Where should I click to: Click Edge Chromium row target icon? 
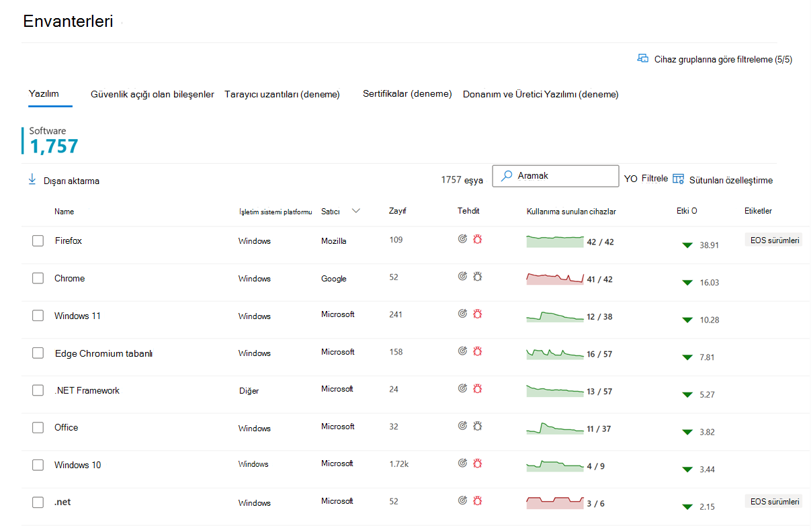tap(462, 351)
